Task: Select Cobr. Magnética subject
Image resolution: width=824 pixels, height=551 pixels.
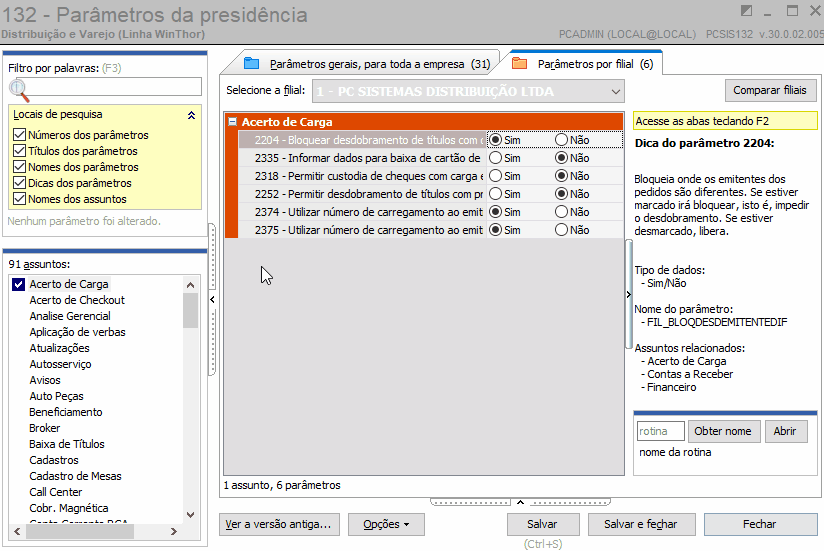Action: pos(69,508)
